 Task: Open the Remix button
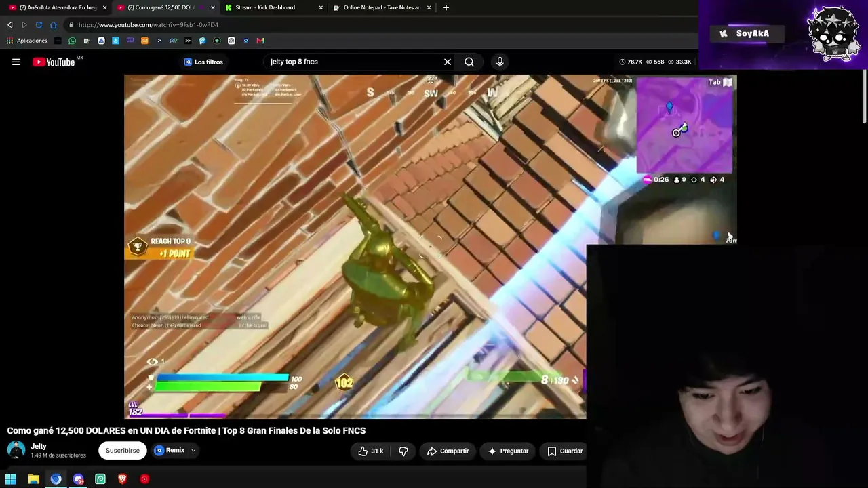170,451
